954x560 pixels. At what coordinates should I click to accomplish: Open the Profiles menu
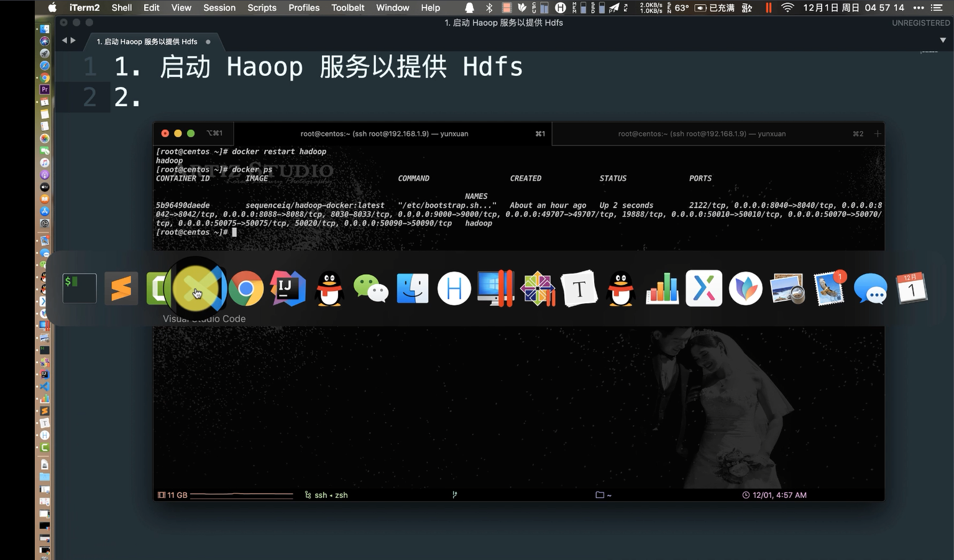coord(304,7)
